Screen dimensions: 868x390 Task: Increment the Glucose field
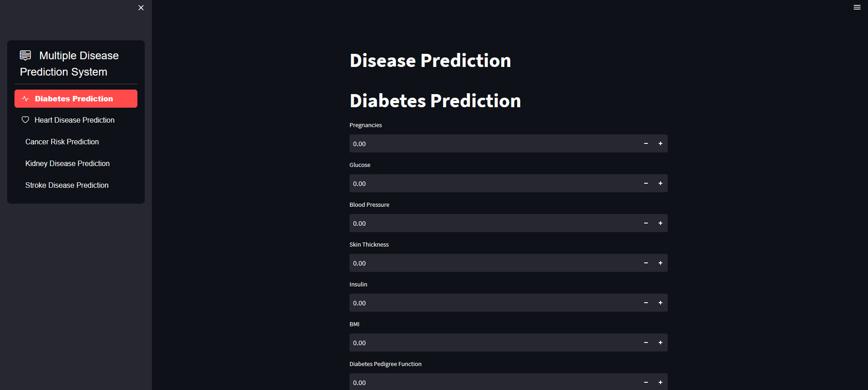(660, 183)
